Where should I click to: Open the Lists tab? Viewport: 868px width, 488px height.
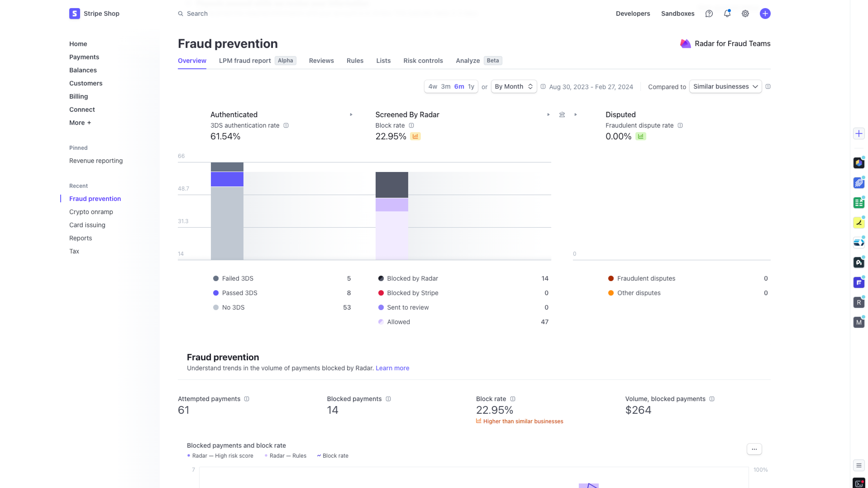click(383, 61)
